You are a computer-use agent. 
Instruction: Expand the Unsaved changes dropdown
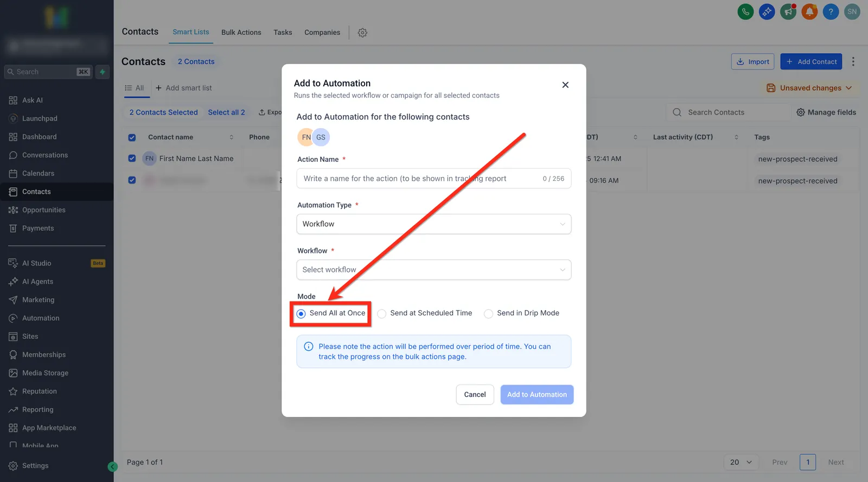[809, 88]
